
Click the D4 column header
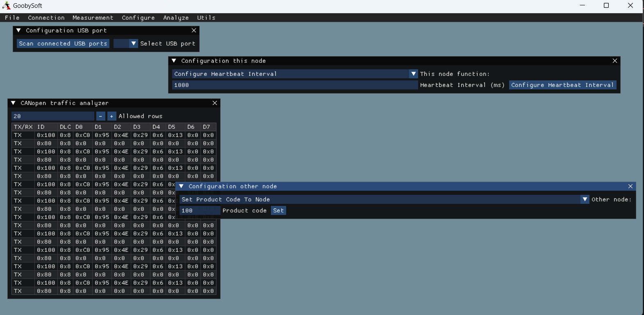pyautogui.click(x=158, y=127)
